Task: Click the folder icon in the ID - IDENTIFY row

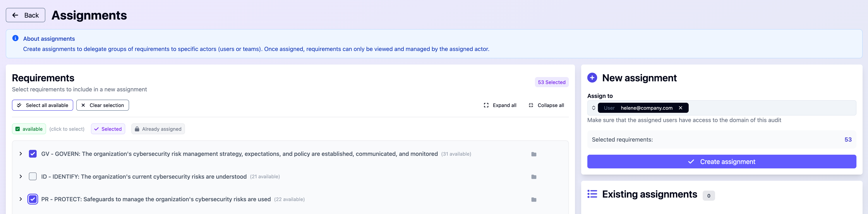Action: tap(534, 177)
